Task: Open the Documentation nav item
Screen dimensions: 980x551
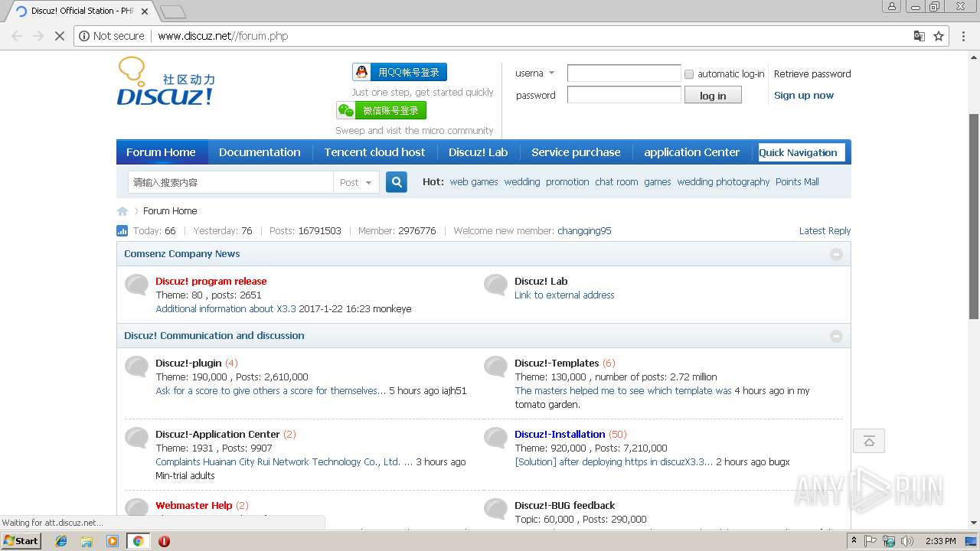Action: [x=260, y=152]
